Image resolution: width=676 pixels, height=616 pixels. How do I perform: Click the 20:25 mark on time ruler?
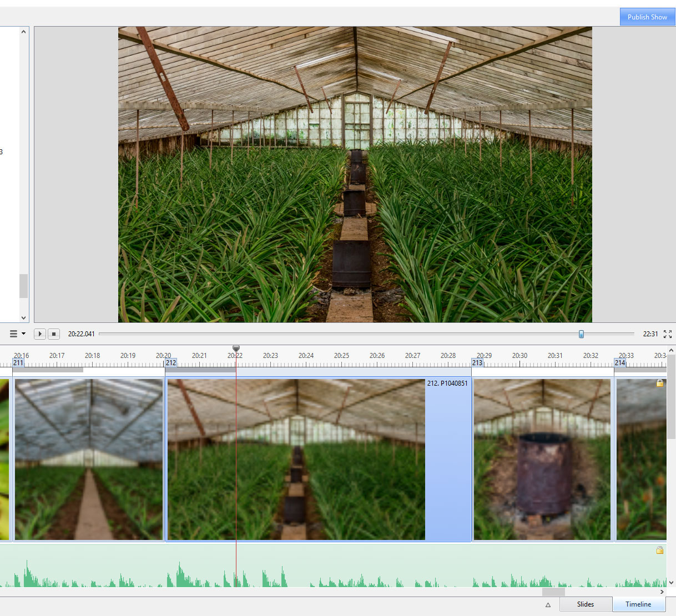tap(341, 356)
